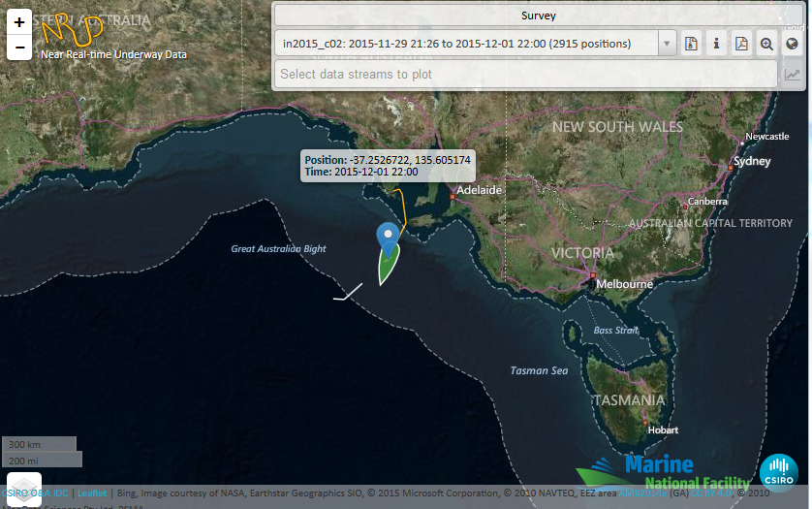Show survey information icon

[x=716, y=44]
